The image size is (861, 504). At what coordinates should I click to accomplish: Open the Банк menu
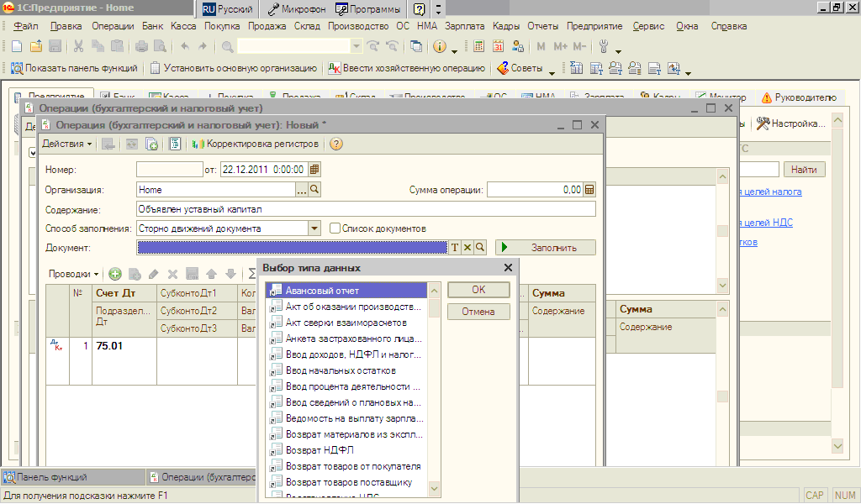pos(153,26)
